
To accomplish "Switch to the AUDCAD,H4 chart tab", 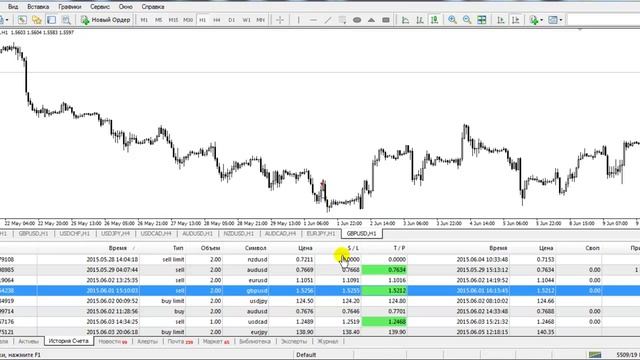I will [280, 233].
